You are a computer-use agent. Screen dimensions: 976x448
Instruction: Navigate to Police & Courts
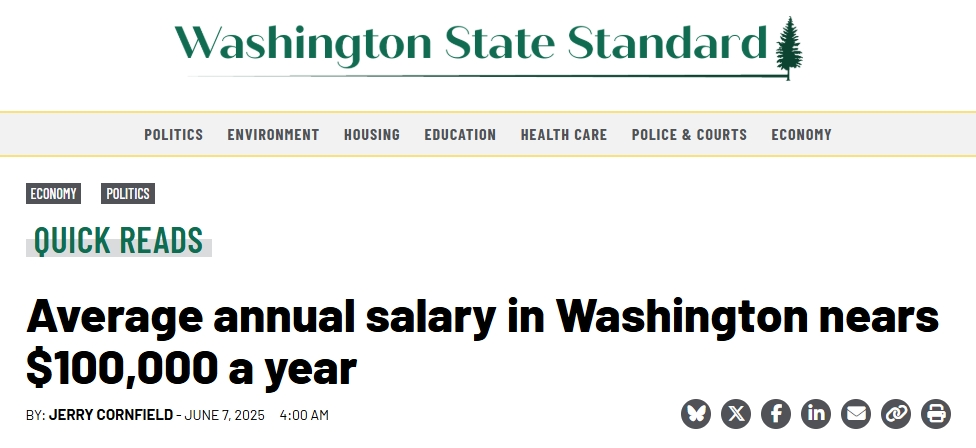[689, 134]
